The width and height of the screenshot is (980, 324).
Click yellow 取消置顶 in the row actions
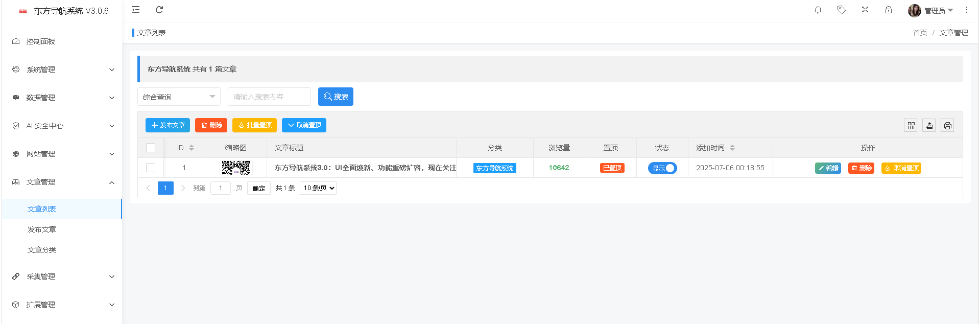(x=901, y=168)
